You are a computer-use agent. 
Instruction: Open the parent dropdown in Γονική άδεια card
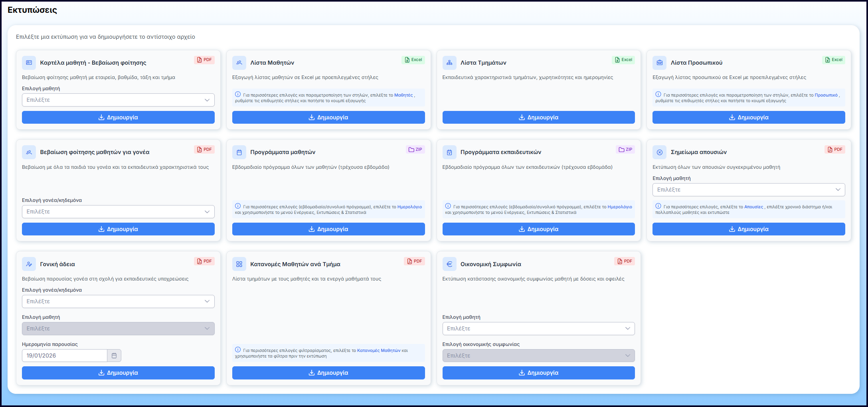(118, 302)
